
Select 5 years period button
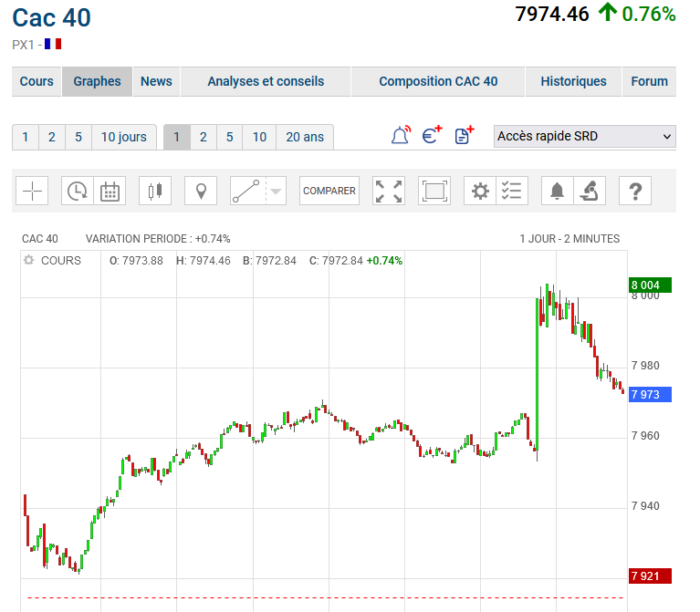[229, 137]
